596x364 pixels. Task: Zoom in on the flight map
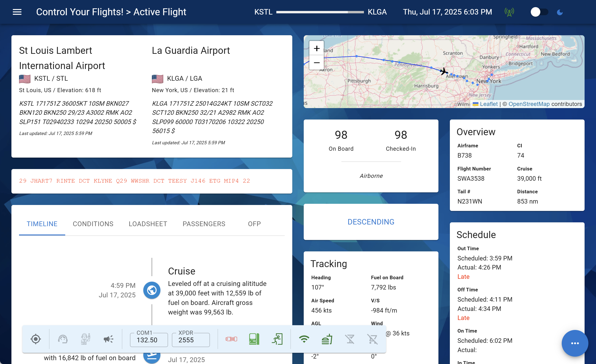316,48
